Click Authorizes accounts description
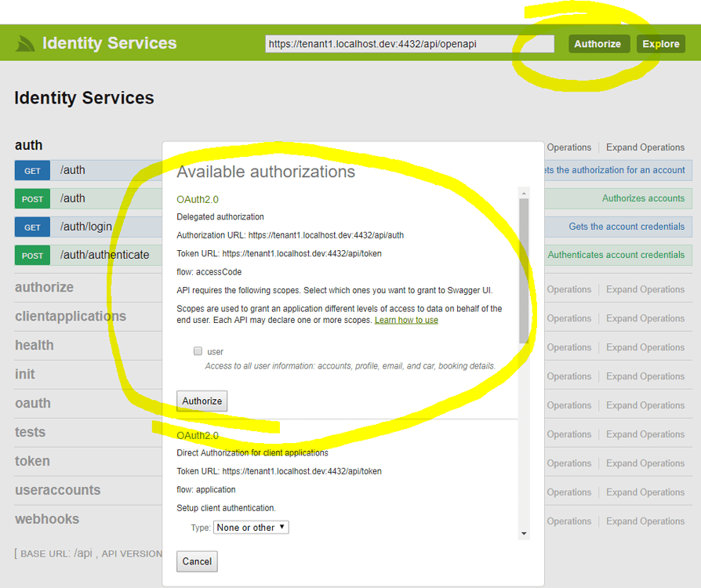The width and height of the screenshot is (701, 588). (x=643, y=198)
